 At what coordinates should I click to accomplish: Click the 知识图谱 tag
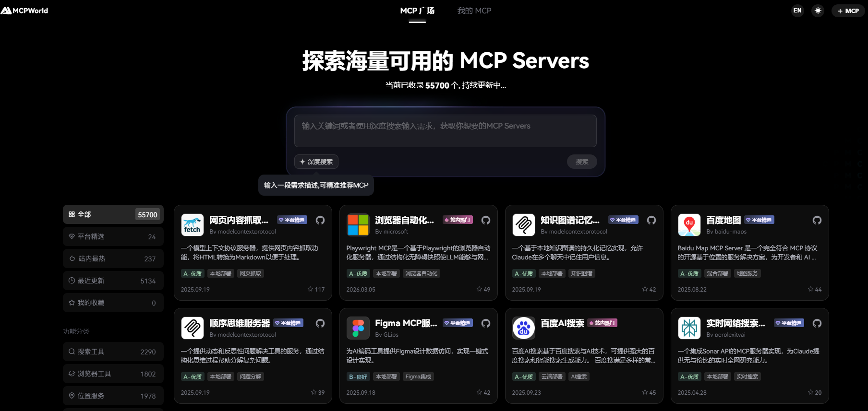tap(582, 273)
